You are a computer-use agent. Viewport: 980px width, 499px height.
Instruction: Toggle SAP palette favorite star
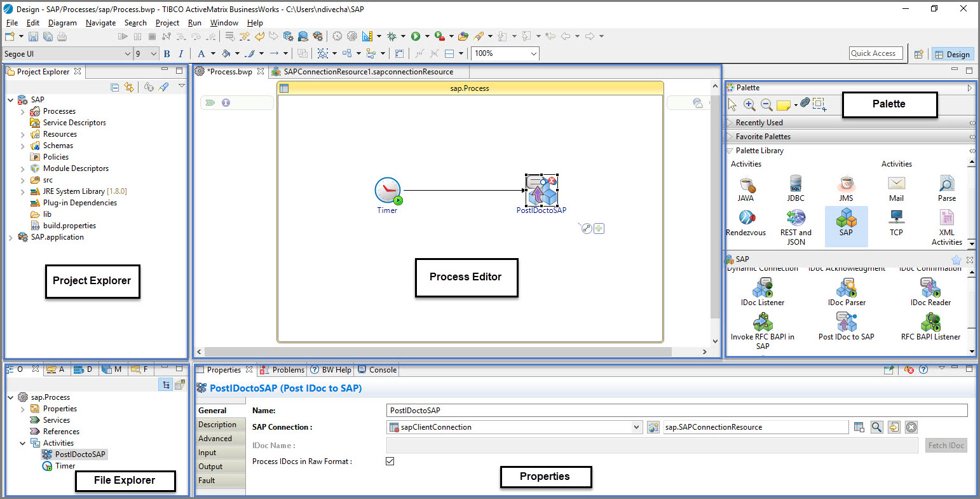point(956,259)
